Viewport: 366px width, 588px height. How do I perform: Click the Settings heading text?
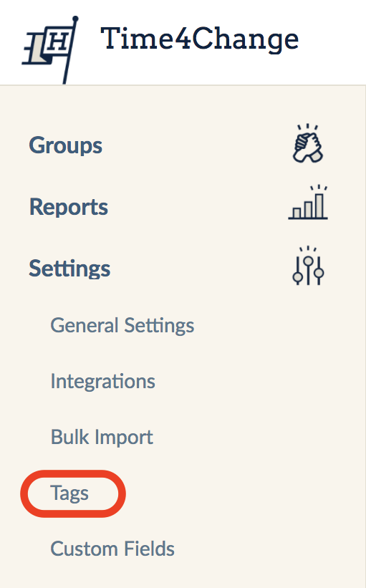(69, 269)
